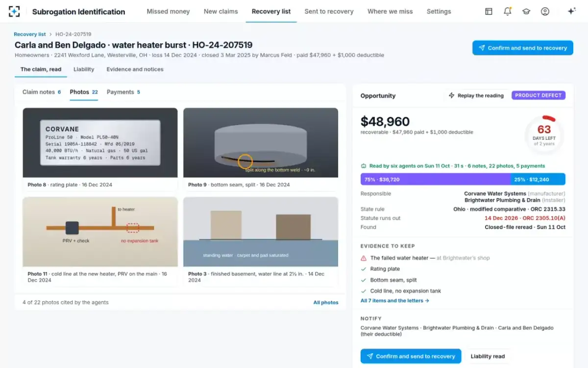View the Payments sub-tab
The height and width of the screenshot is (368, 588).
[123, 92]
